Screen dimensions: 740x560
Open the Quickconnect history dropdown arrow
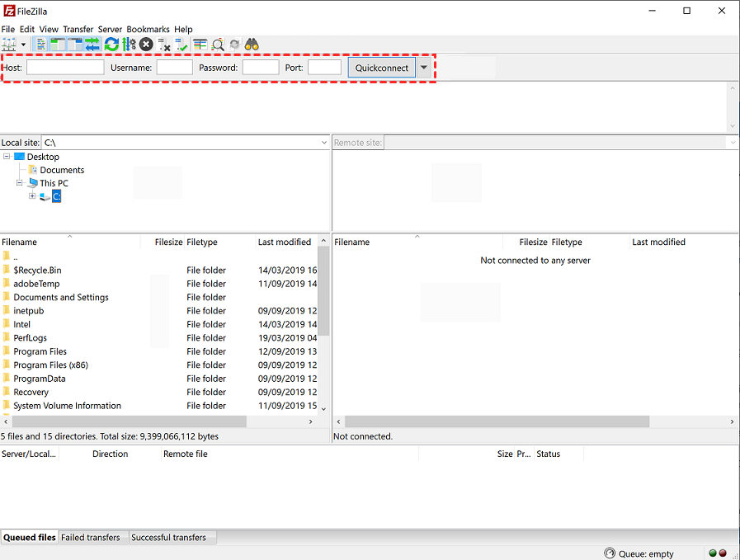tap(424, 68)
